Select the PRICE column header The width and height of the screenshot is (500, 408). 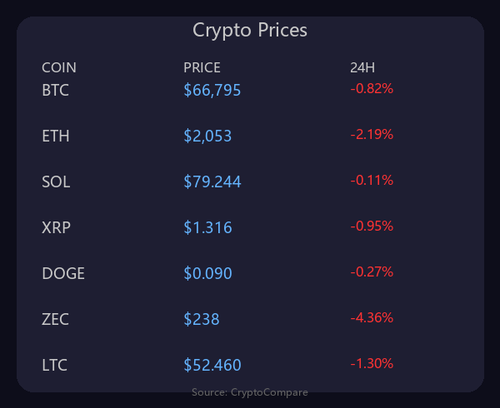202,68
